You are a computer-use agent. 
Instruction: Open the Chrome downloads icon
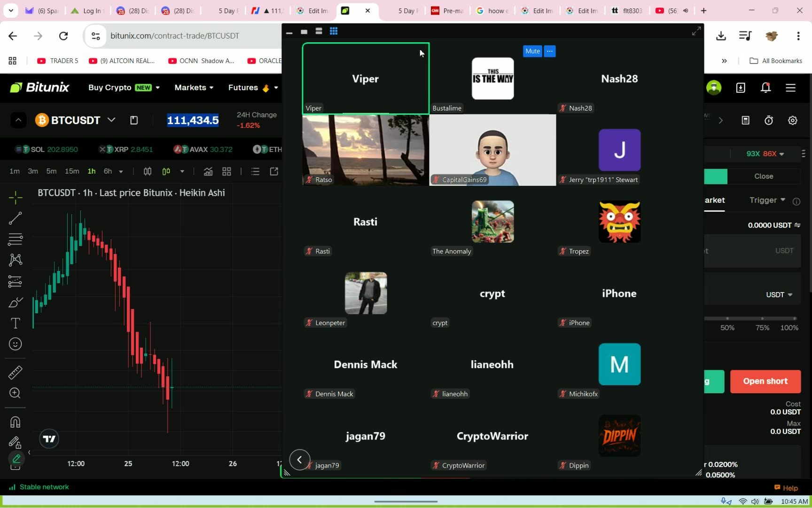[x=721, y=36]
